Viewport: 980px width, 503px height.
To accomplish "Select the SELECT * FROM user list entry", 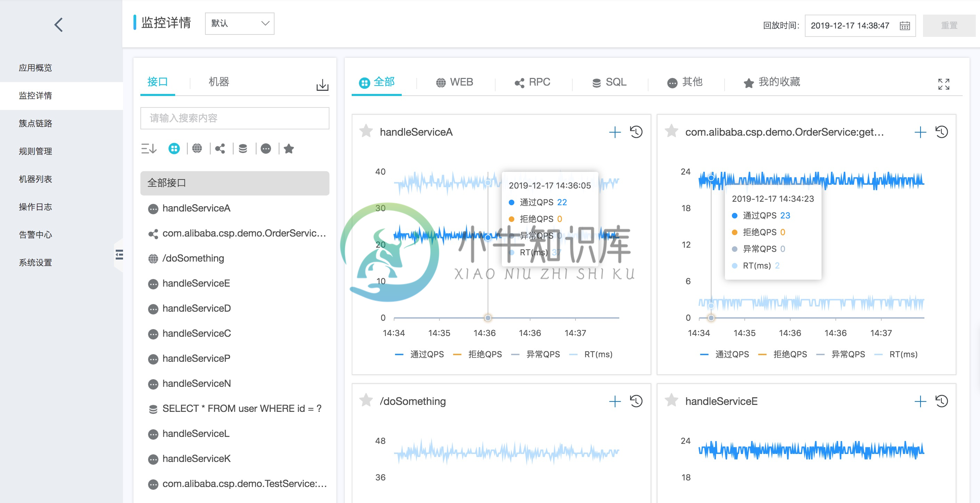I will (x=235, y=409).
